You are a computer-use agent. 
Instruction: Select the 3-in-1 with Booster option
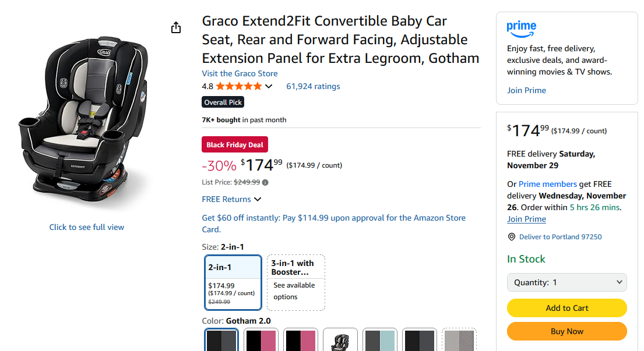pyautogui.click(x=295, y=282)
